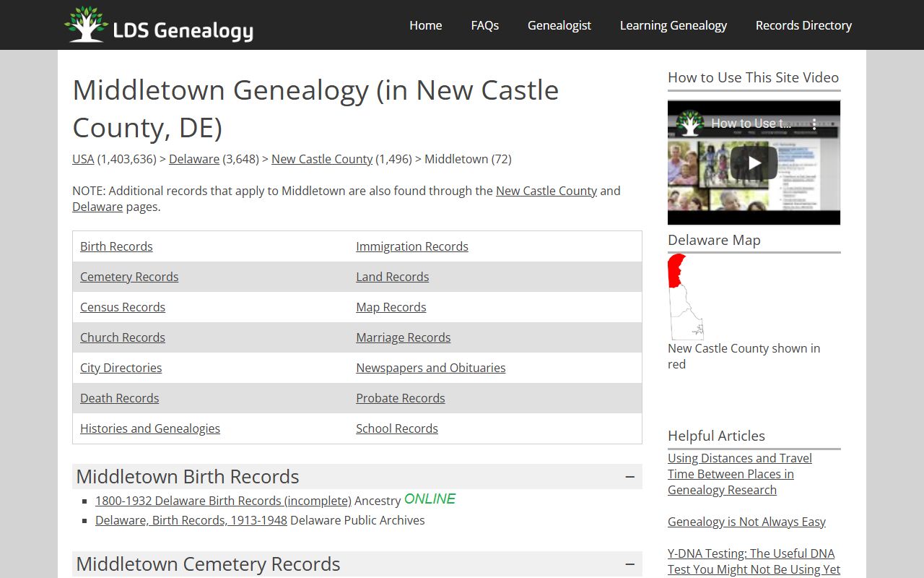Open the video's three-dot options menu
The image size is (924, 578).
[814, 124]
